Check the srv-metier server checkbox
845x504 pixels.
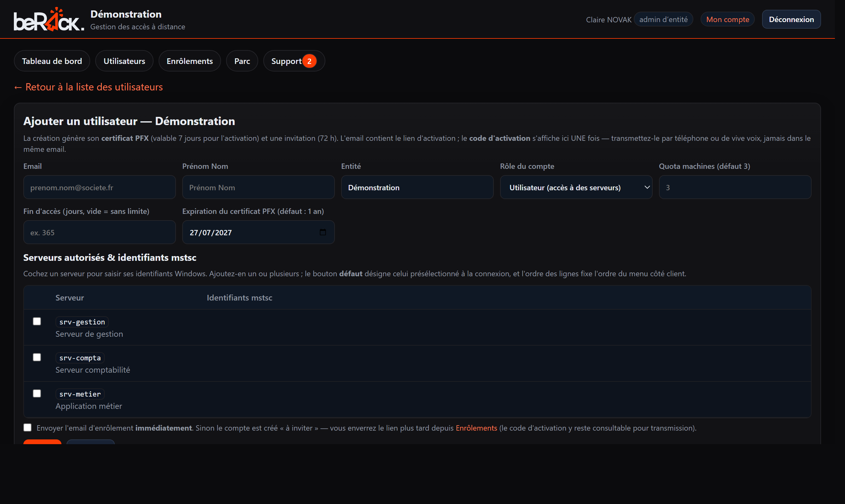37,393
